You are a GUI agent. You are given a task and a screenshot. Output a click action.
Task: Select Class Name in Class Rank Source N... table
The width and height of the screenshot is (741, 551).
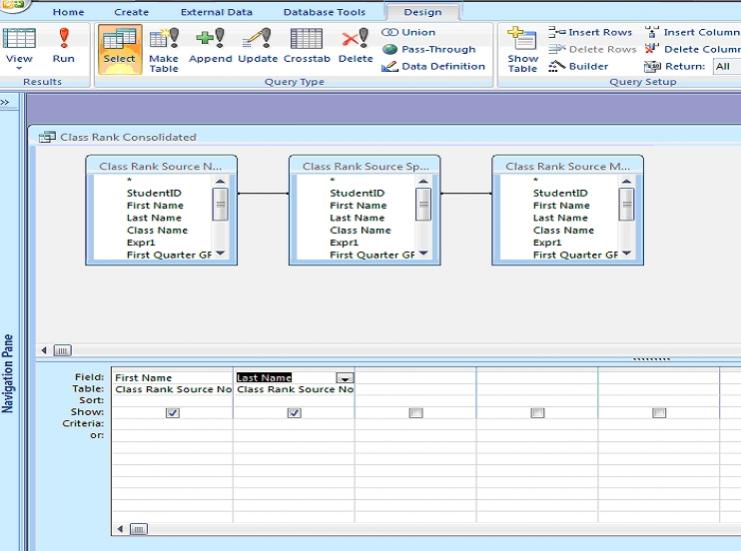click(x=157, y=230)
